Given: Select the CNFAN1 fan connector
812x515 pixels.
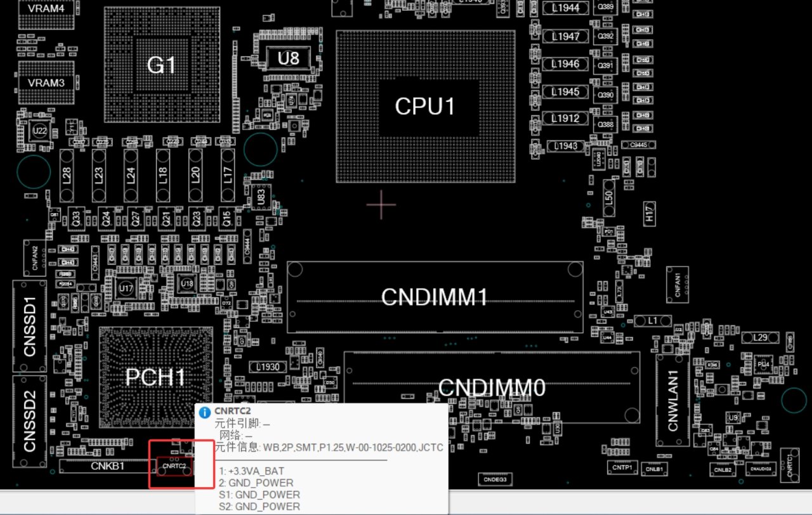Looking at the screenshot, I should [x=678, y=285].
